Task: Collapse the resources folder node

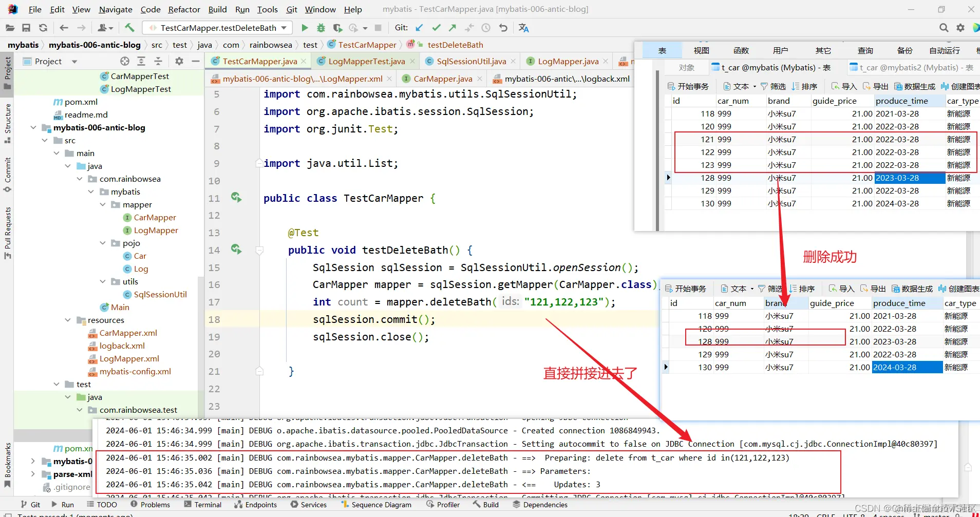Action: tap(68, 320)
